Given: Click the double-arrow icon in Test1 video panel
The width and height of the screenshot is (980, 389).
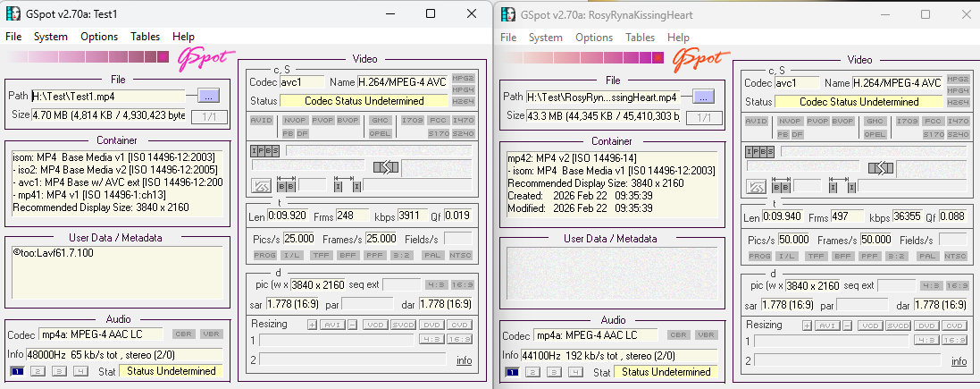Looking at the screenshot, I should [386, 167].
